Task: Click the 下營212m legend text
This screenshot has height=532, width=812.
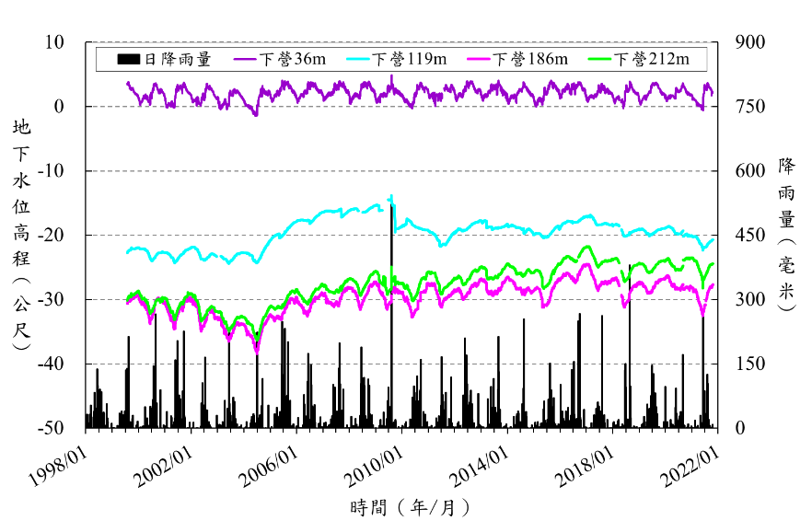Action: point(651,60)
